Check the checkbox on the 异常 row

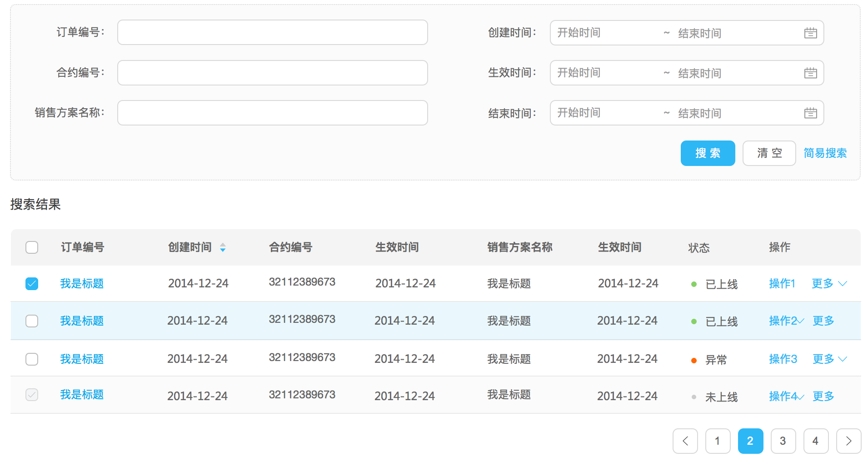32,359
